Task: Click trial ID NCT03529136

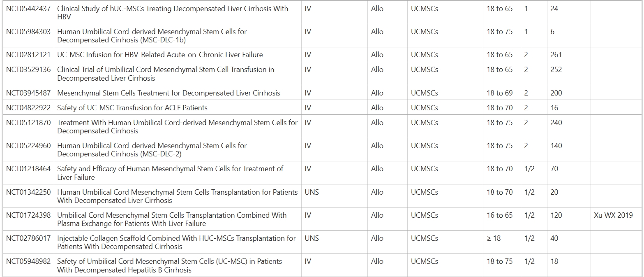Action: (28, 70)
